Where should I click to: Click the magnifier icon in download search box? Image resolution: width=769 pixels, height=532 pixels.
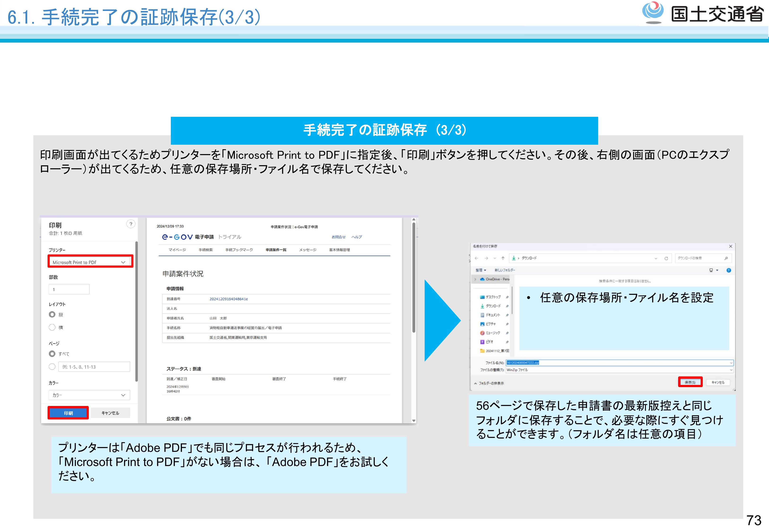726,258
